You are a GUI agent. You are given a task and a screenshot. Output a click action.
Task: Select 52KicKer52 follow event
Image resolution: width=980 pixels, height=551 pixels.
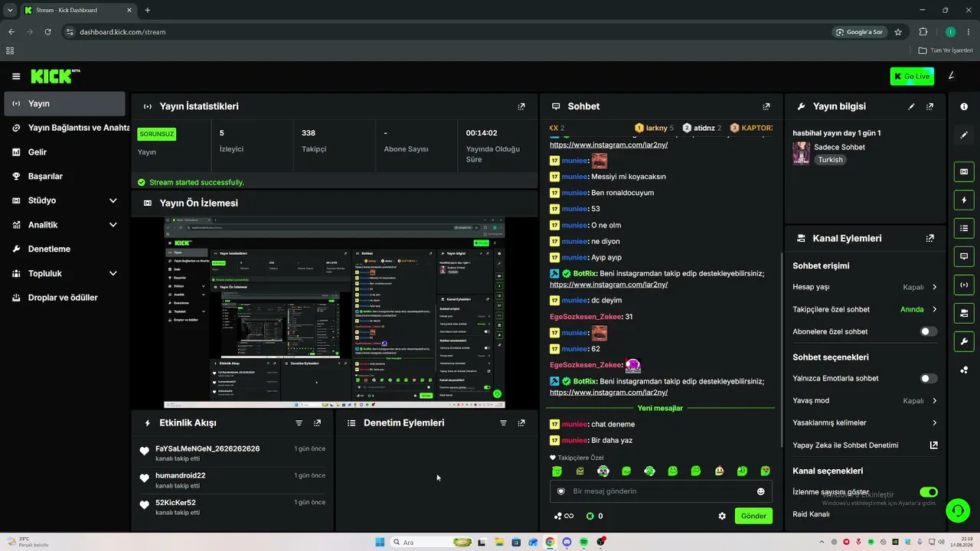(233, 507)
